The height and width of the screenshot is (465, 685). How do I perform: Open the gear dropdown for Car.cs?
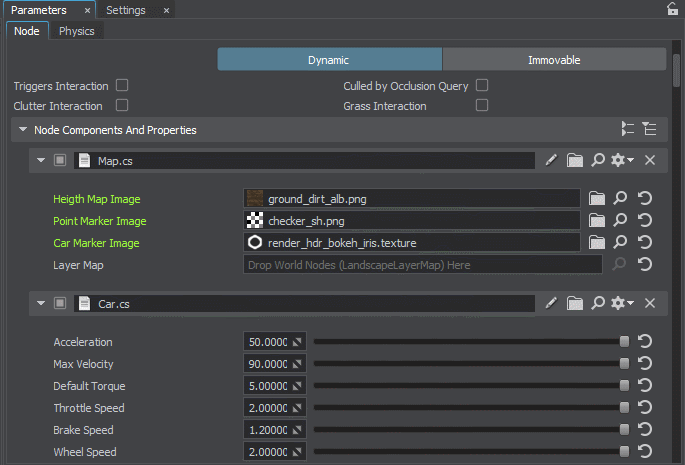click(623, 303)
